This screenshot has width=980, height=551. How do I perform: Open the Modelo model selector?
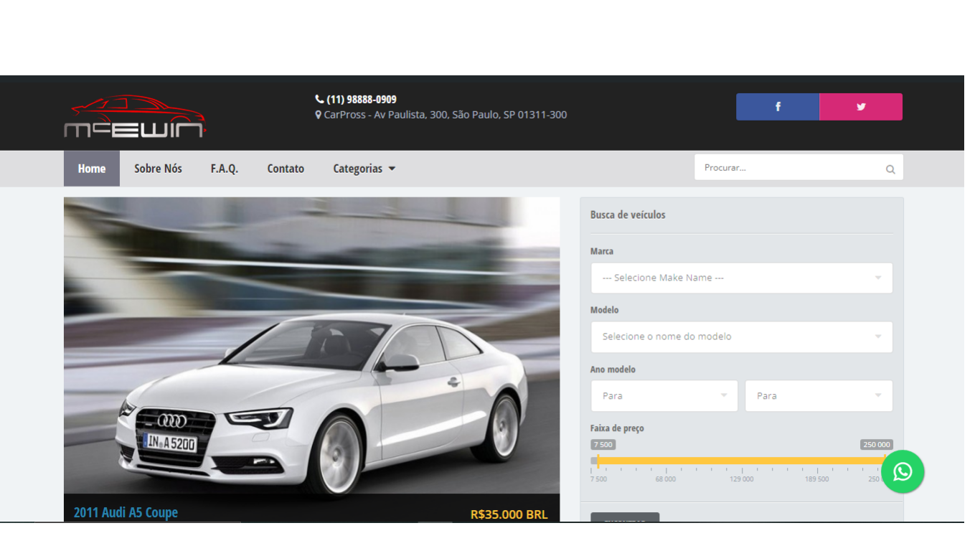[742, 336]
